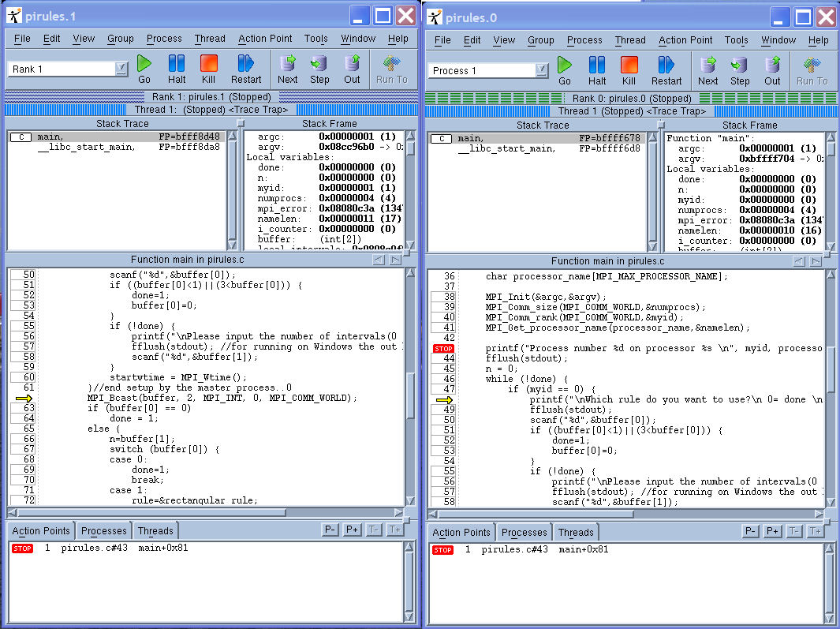Open the Tools menu in pirules.0
Screen dimensions: 840x629
point(736,40)
